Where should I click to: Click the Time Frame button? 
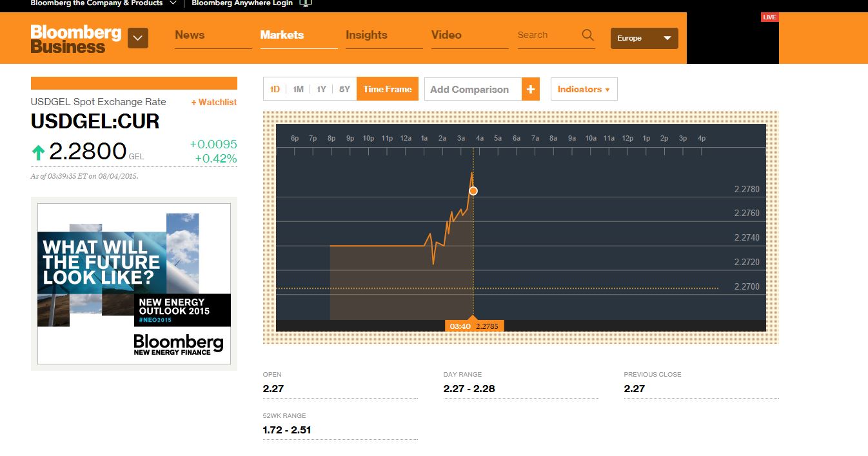coord(388,90)
